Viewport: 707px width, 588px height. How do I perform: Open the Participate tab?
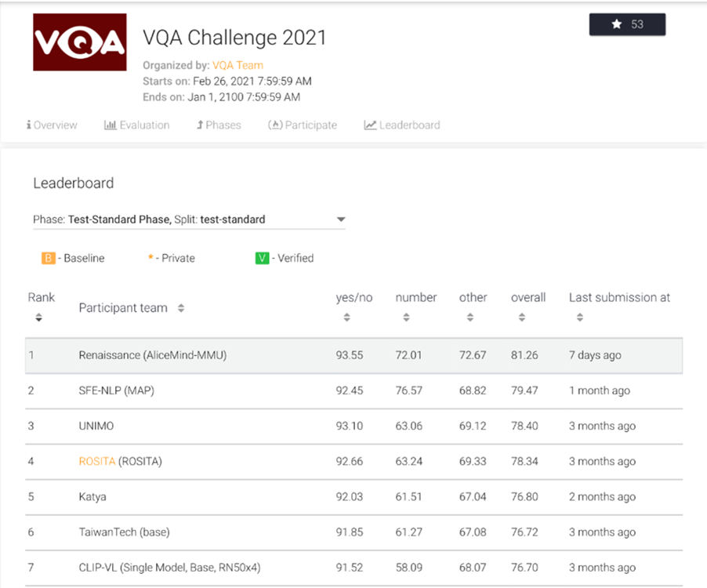click(x=303, y=125)
